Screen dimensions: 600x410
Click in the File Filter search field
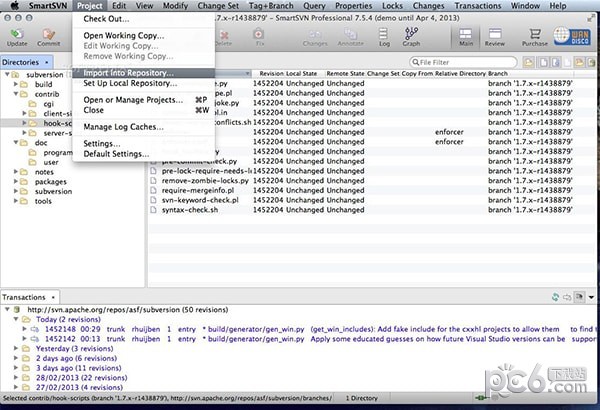coord(463,62)
